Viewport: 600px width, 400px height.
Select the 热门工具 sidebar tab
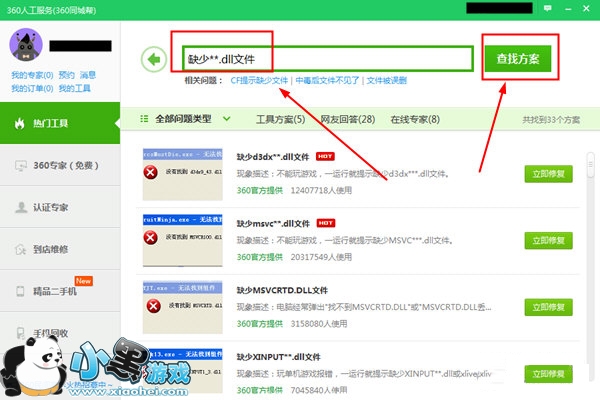(x=60, y=123)
